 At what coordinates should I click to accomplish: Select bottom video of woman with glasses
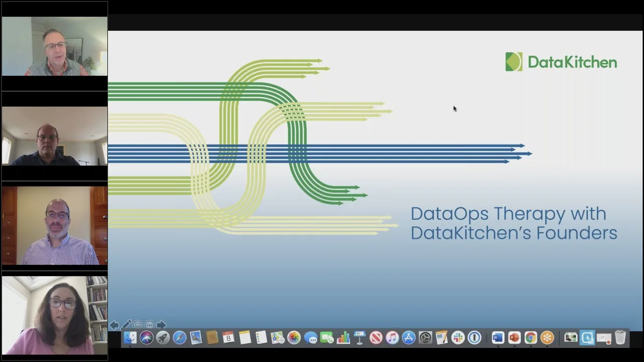54,315
